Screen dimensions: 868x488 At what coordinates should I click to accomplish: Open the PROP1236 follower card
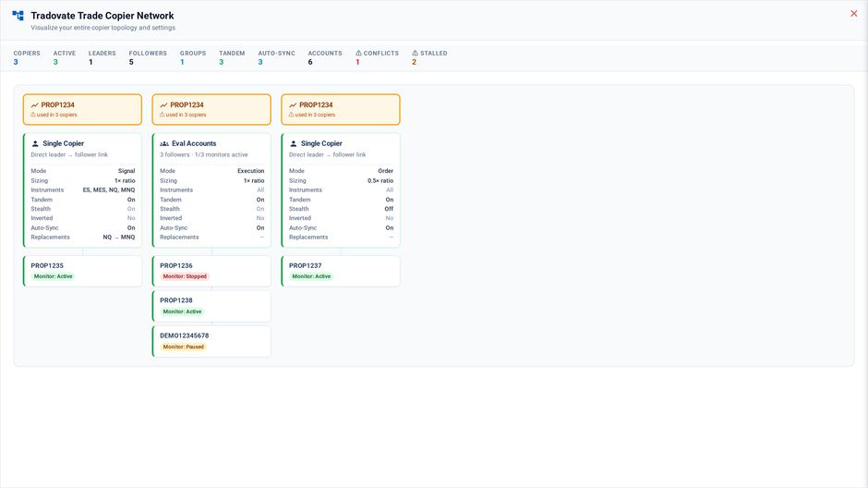coord(211,271)
